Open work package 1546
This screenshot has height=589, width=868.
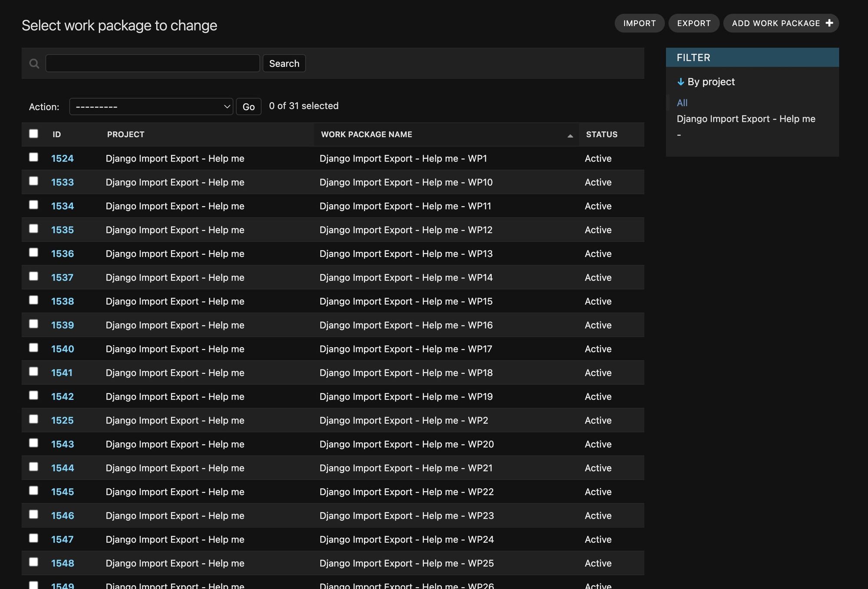point(62,516)
